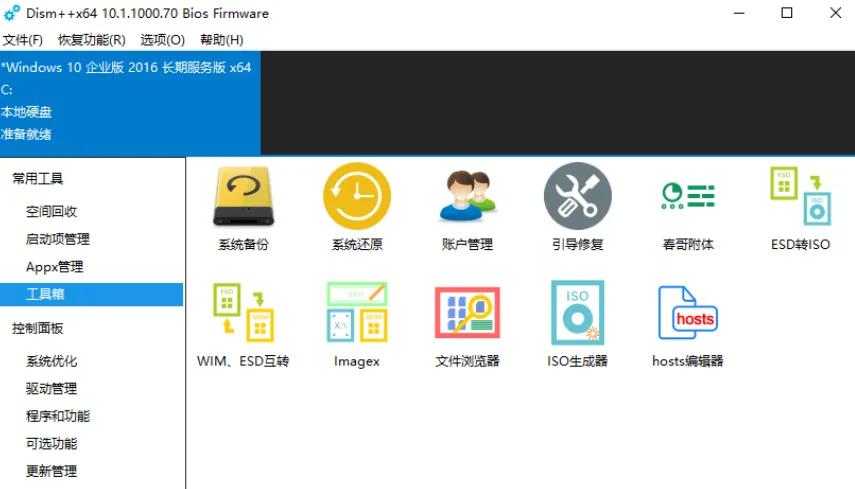The width and height of the screenshot is (855, 489).
Task: Launch the 系统还原 system restore icon
Action: 357,197
